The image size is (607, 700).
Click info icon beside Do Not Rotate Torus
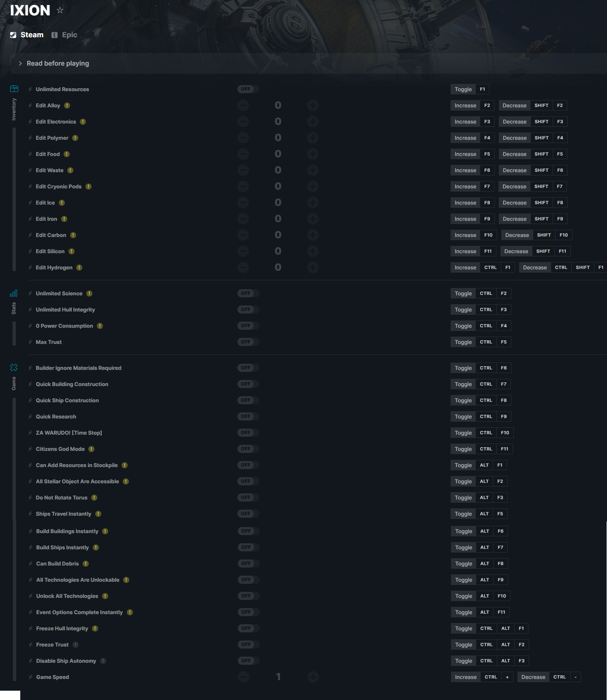point(94,497)
